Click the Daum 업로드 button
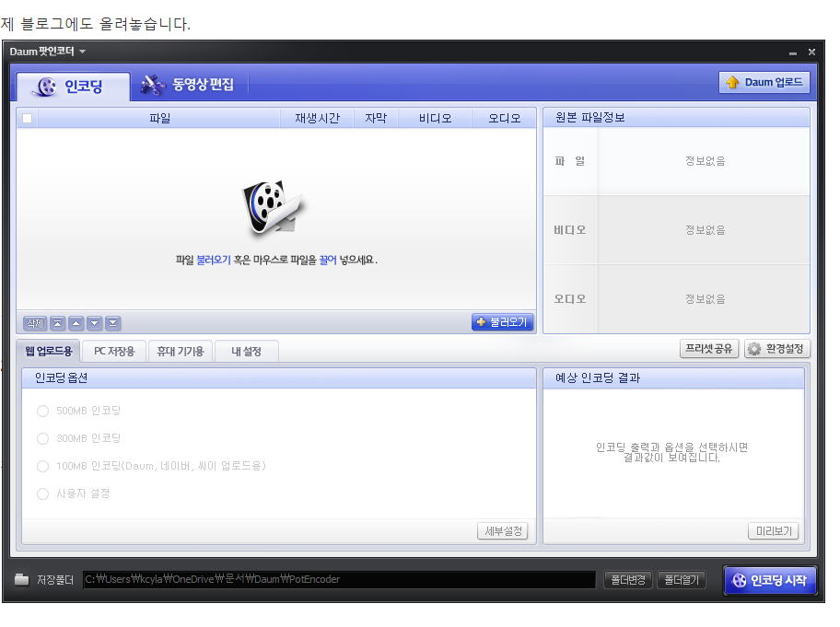Image resolution: width=840 pixels, height=627 pixels. [x=764, y=83]
